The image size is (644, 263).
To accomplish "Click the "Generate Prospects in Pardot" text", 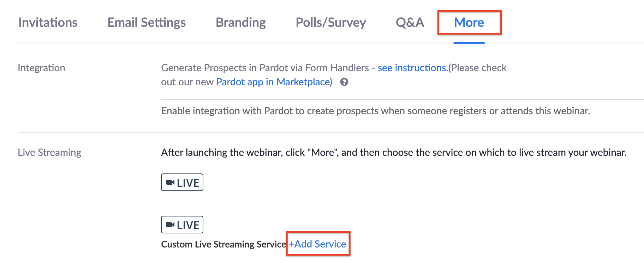I will point(265,68).
